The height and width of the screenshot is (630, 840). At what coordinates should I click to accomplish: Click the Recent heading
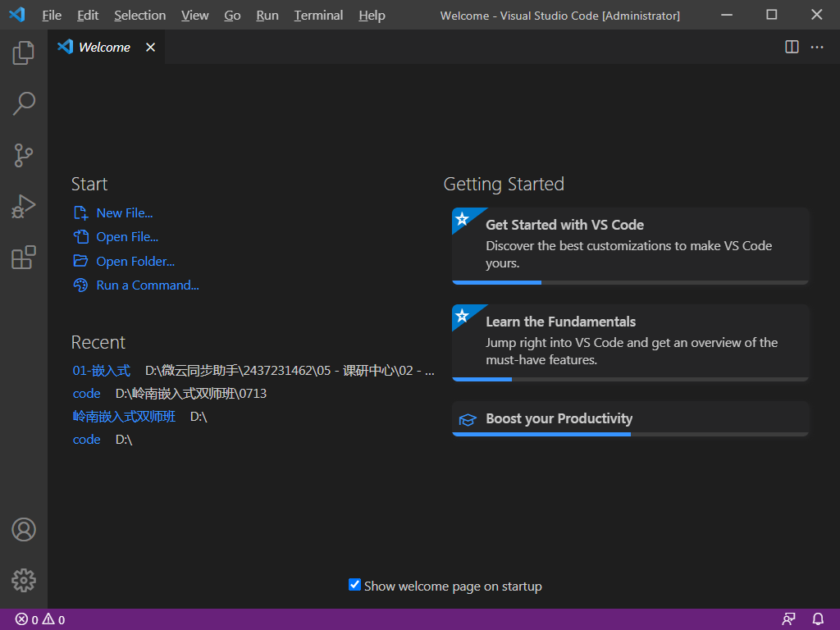(x=98, y=342)
